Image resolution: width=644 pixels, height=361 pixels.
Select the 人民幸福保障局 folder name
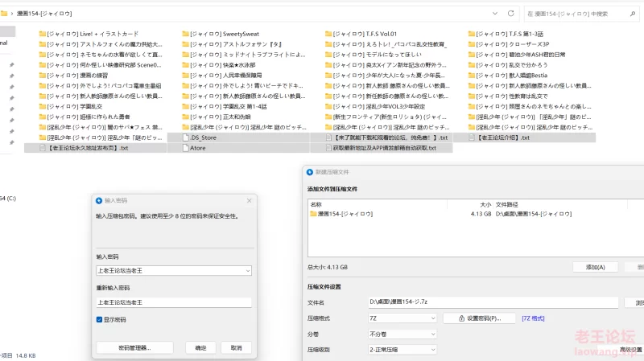point(226,76)
